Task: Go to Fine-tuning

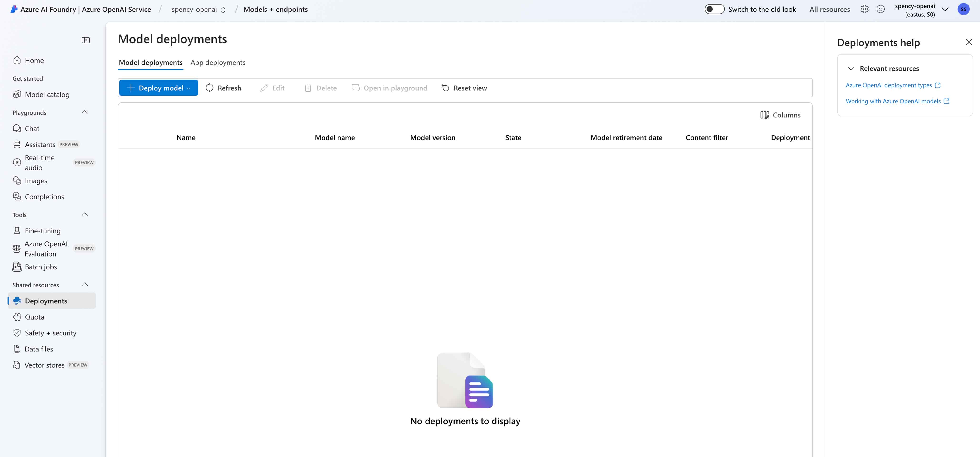Action: 43,231
